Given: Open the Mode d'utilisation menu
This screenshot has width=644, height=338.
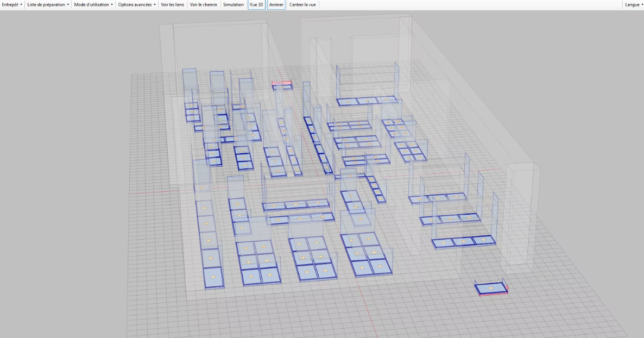Looking at the screenshot, I should point(90,4).
